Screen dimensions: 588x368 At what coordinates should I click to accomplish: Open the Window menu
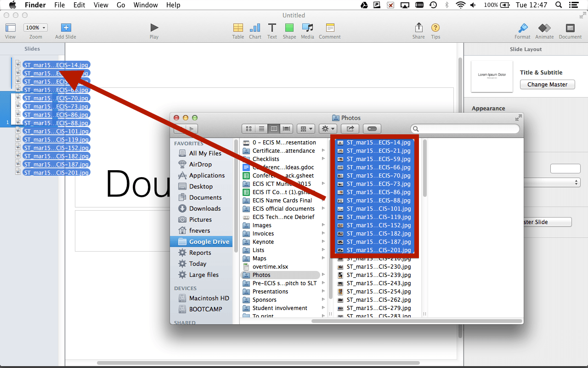(x=146, y=5)
